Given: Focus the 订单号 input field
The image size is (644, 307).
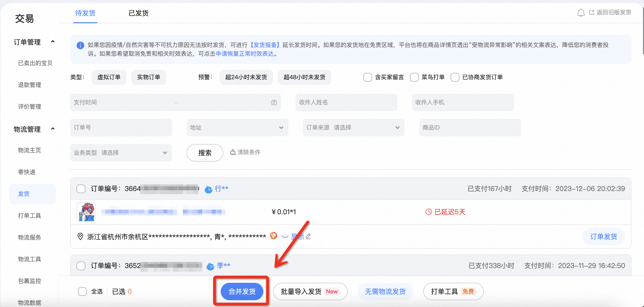Looking at the screenshot, I should pos(121,127).
